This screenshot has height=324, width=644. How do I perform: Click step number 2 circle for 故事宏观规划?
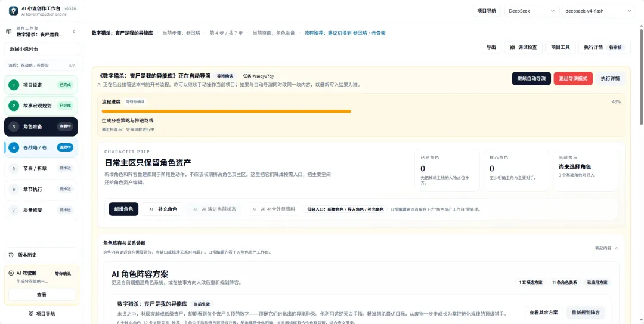(14, 106)
